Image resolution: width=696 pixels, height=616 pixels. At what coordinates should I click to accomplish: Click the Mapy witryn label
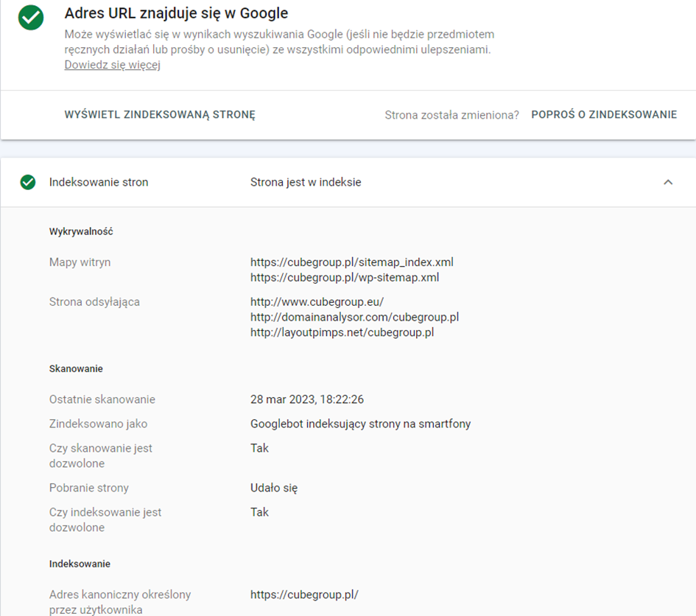[x=80, y=262]
